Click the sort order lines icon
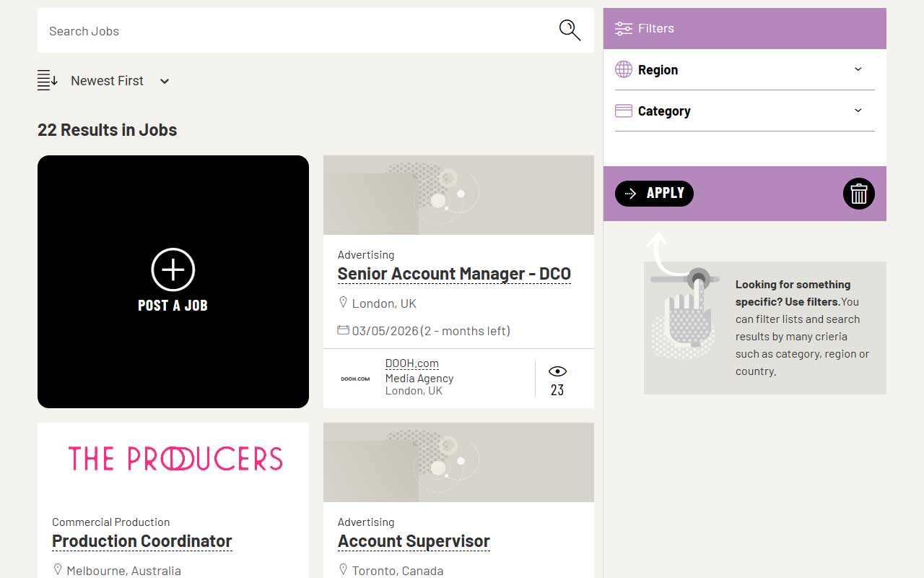The width and height of the screenshot is (924, 578). [x=48, y=80]
